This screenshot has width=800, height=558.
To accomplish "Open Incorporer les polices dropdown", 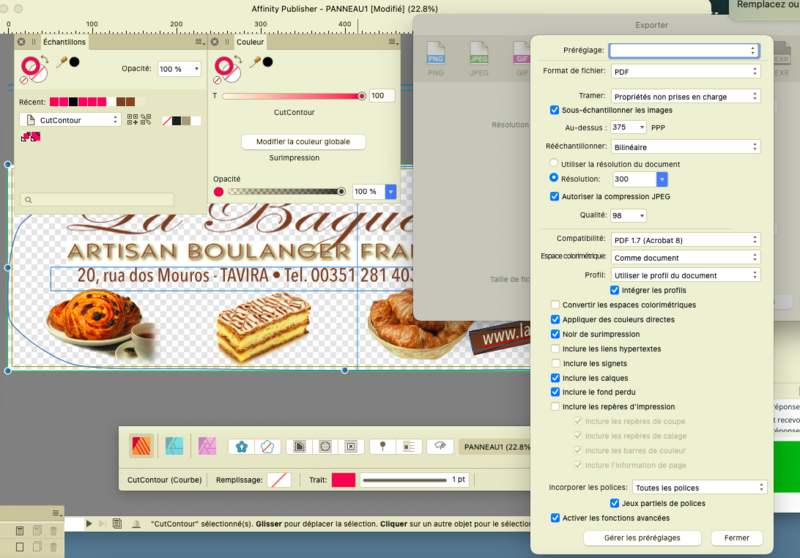I will point(699,488).
